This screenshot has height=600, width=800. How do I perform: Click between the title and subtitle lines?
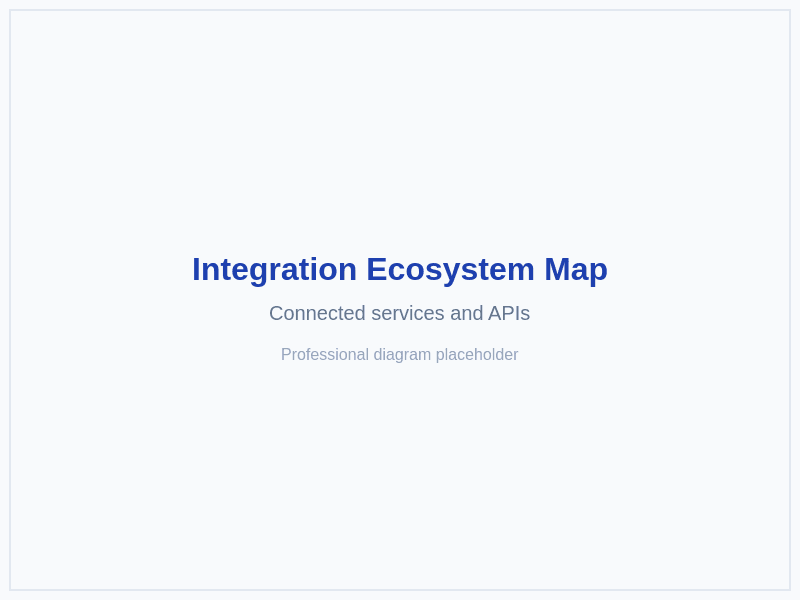coord(400,292)
